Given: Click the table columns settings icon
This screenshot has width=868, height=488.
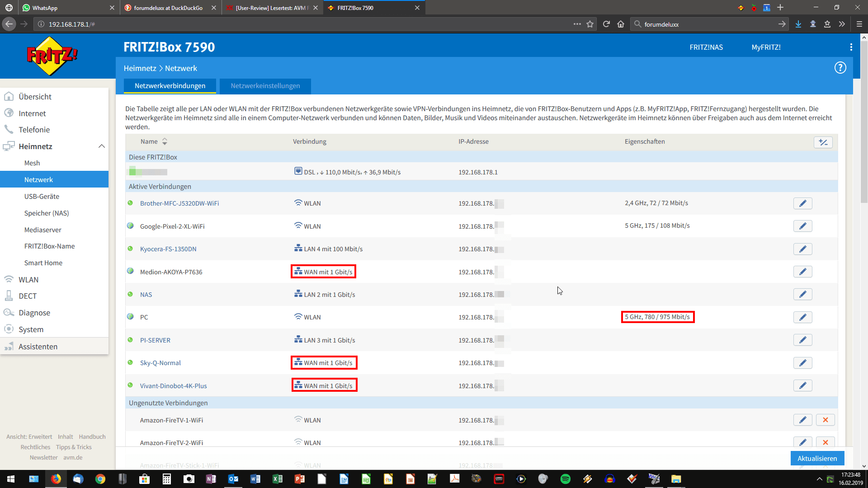Looking at the screenshot, I should click(x=823, y=142).
